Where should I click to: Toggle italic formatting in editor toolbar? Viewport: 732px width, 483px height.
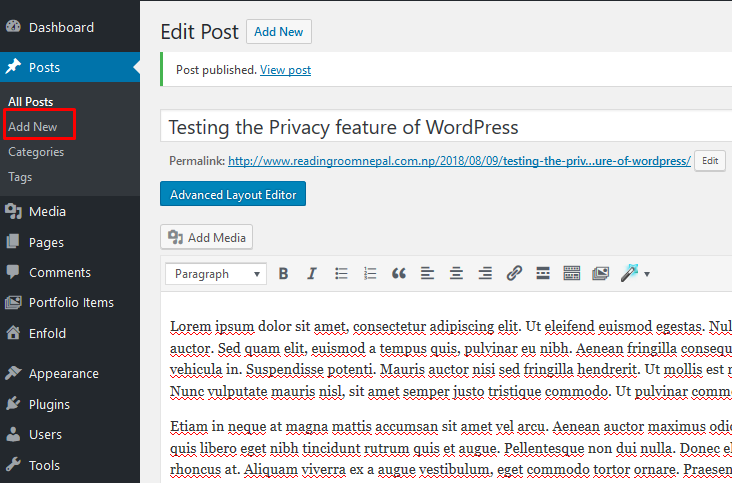click(x=312, y=273)
